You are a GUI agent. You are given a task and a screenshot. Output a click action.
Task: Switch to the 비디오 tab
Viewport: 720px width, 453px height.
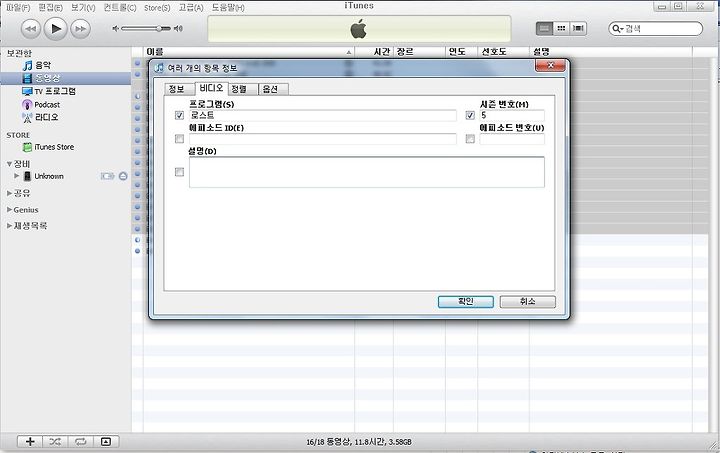point(211,88)
